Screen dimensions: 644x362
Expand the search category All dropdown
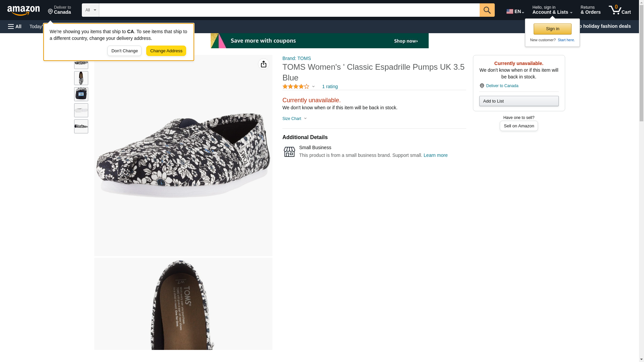click(91, 10)
